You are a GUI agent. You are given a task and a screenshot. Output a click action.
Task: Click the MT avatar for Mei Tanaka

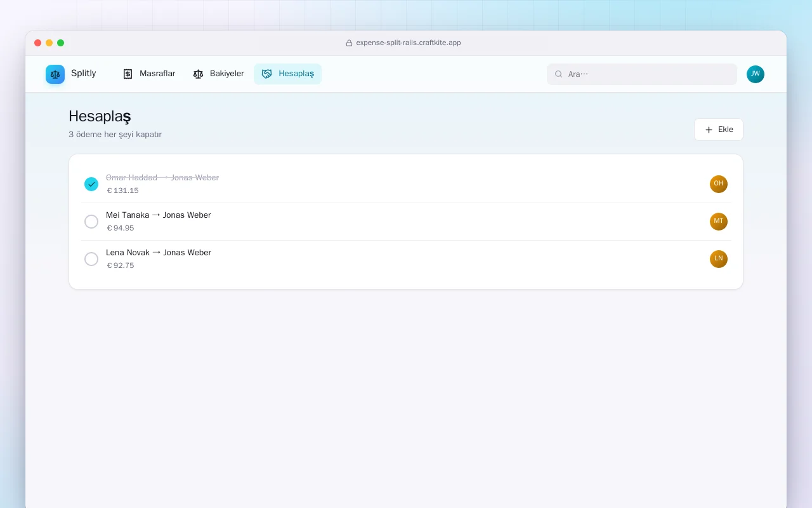pyautogui.click(x=719, y=222)
